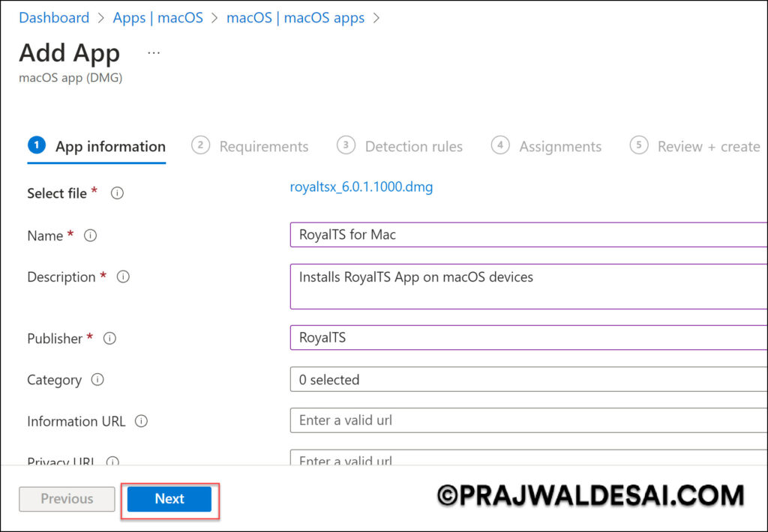Viewport: 768px width, 532px height.
Task: Click the Add App heading
Action: pos(70,53)
